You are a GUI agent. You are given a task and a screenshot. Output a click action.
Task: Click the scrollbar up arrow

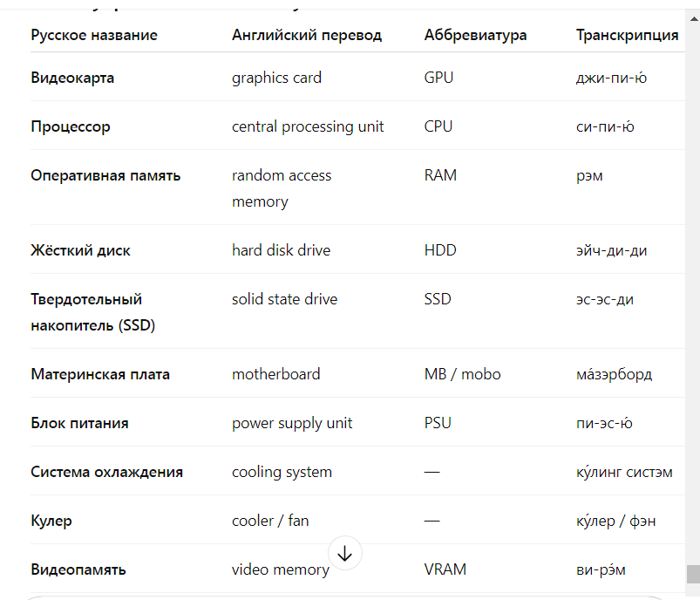point(694,19)
